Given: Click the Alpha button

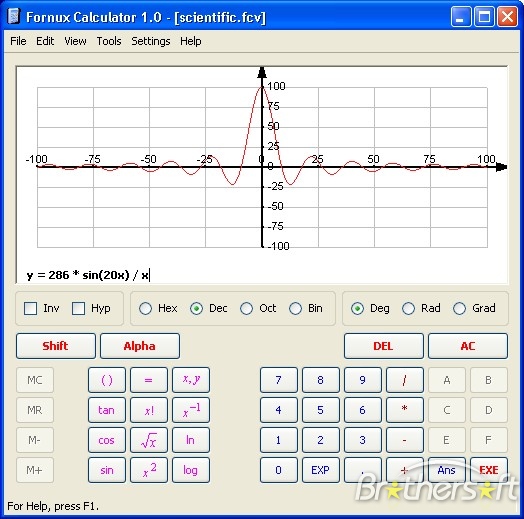Looking at the screenshot, I should [140, 346].
